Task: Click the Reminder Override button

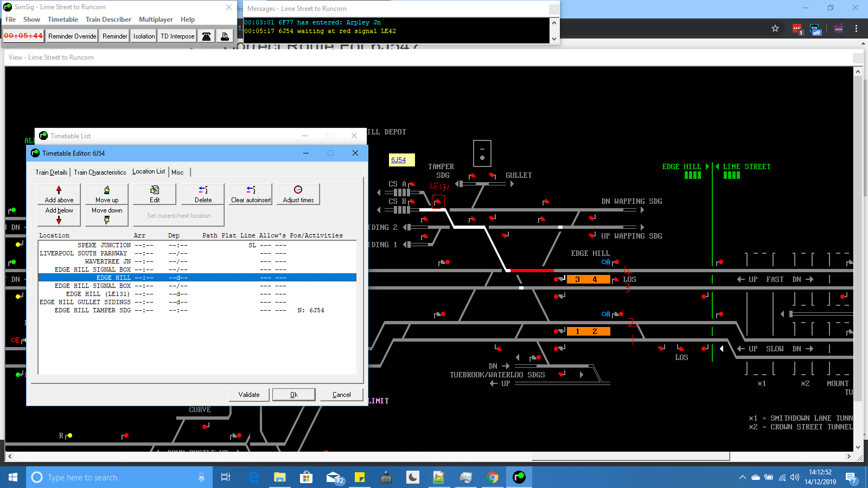Action: click(72, 36)
